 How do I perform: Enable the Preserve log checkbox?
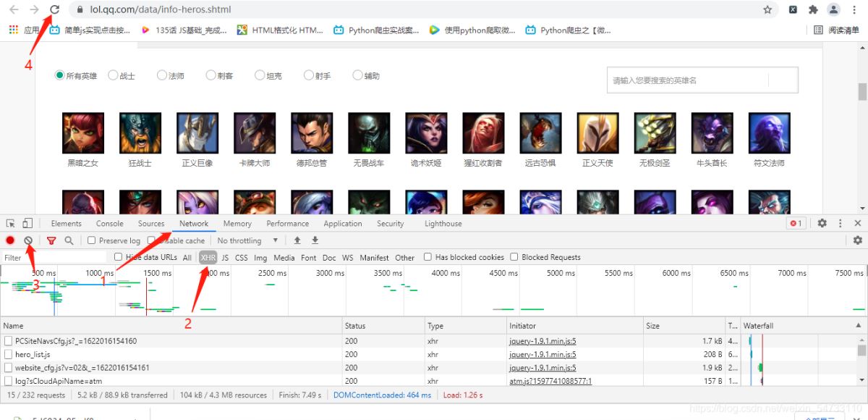[x=92, y=240]
